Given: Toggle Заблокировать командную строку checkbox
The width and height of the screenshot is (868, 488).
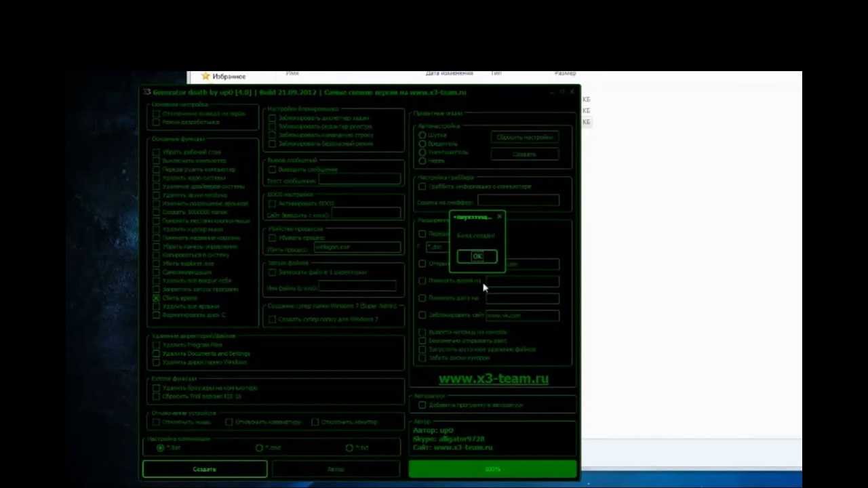Looking at the screenshot, I should pyautogui.click(x=273, y=136).
